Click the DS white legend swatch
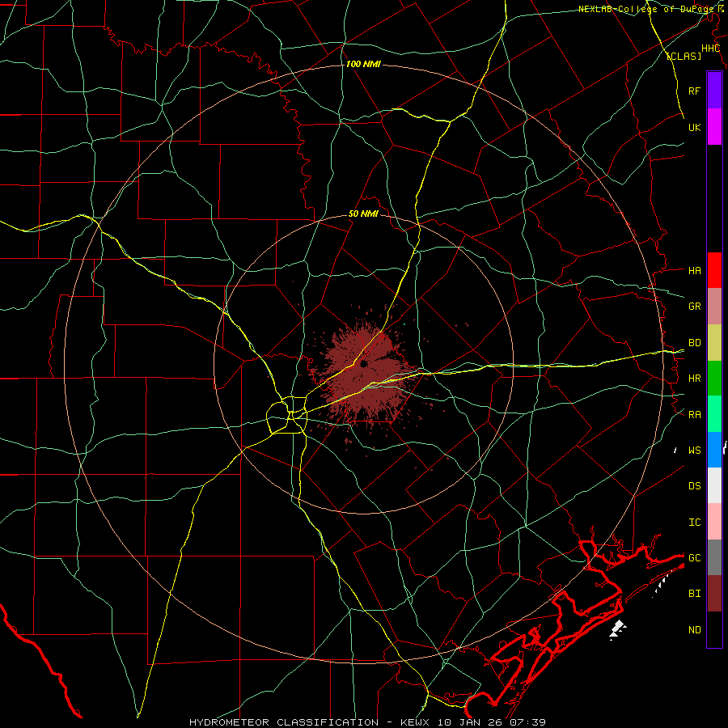Screen dimensions: 728x728 tap(714, 485)
